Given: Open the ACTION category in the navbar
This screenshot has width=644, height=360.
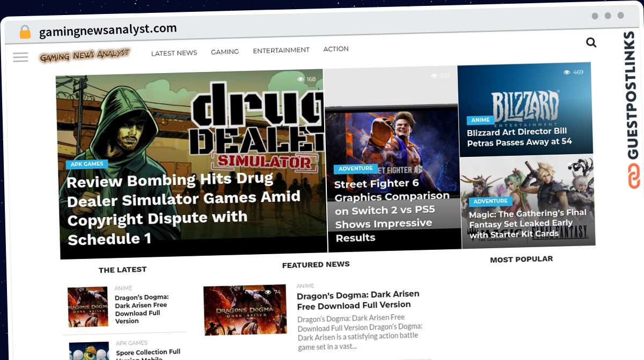Looking at the screenshot, I should (x=336, y=48).
